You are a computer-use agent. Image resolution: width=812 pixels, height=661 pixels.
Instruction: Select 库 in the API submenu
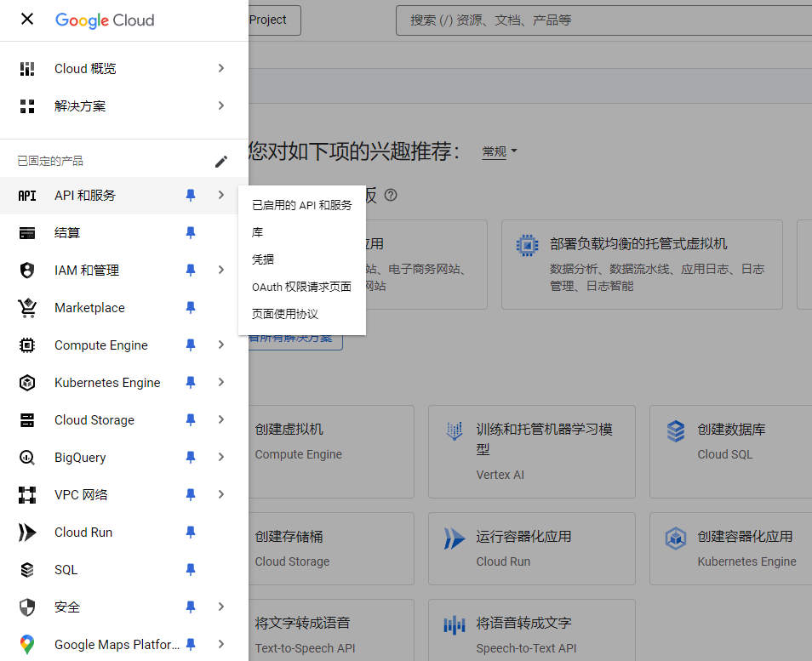[302, 232]
